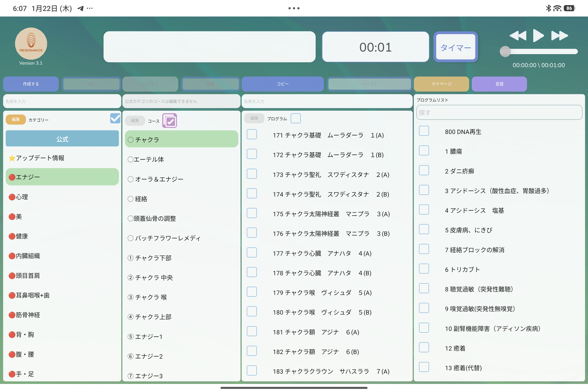Open マイページ
The width and height of the screenshot is (588, 392).
(x=441, y=84)
